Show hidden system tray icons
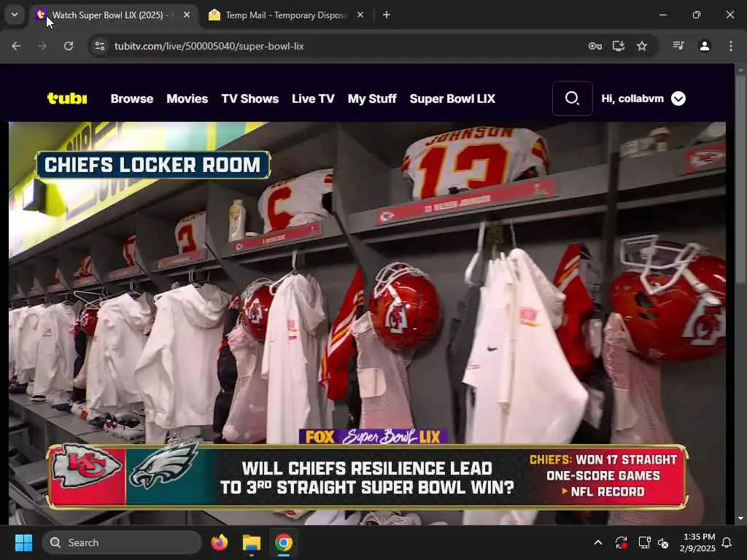The height and width of the screenshot is (560, 747). coord(598,542)
